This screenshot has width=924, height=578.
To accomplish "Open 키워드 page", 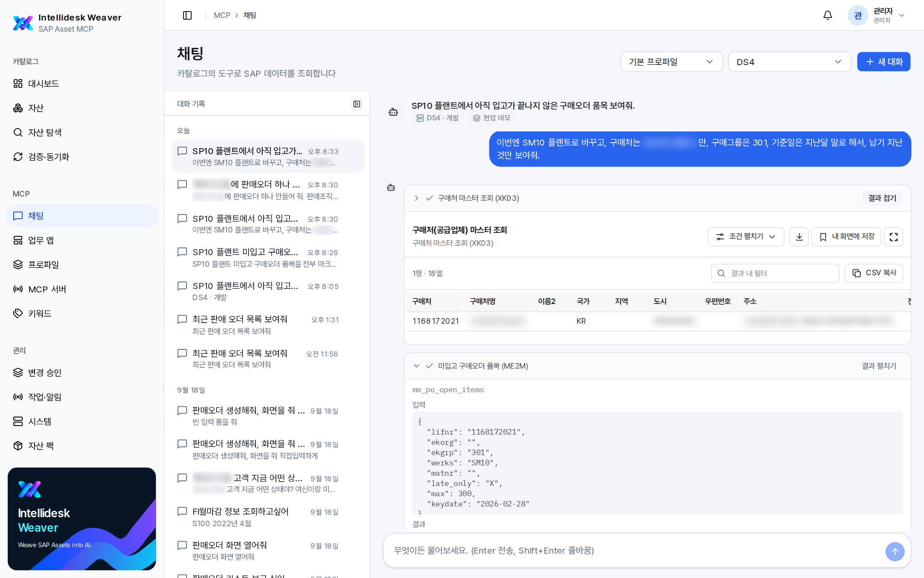I will 82,313.
